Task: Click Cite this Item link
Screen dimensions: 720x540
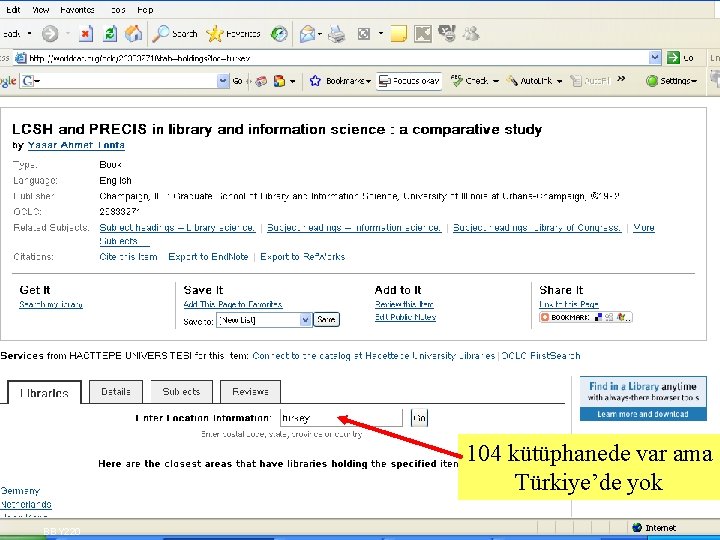Action: coord(128,257)
